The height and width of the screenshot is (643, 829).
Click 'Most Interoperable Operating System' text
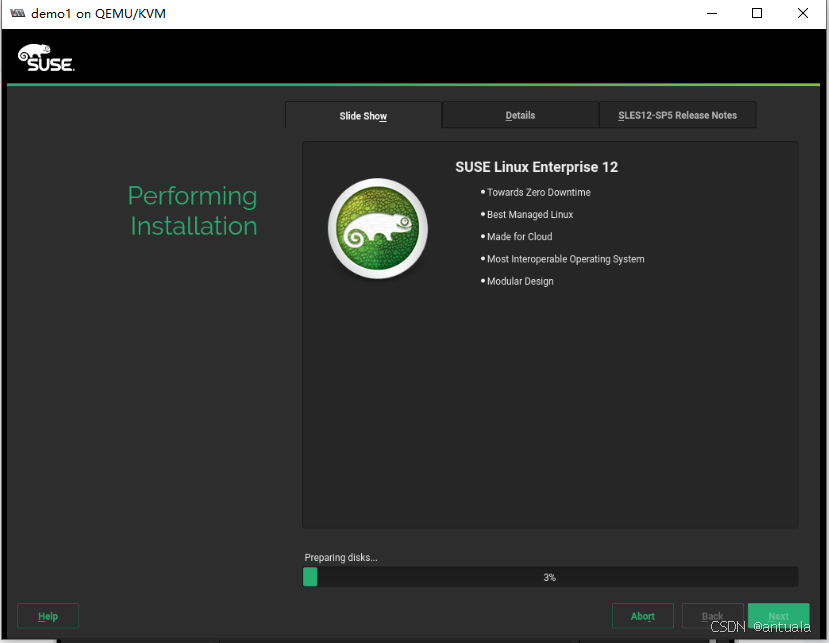point(565,259)
